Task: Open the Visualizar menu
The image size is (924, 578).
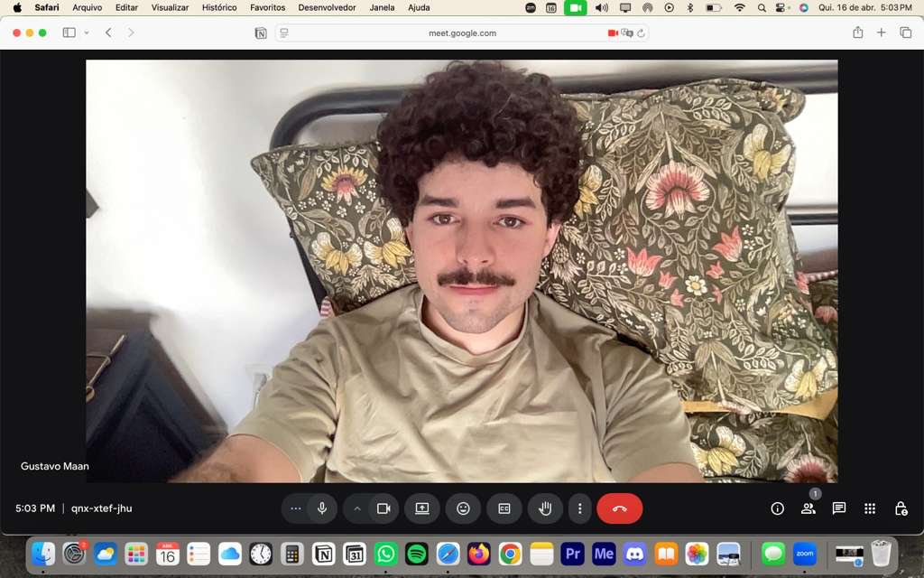Action: pyautogui.click(x=170, y=7)
